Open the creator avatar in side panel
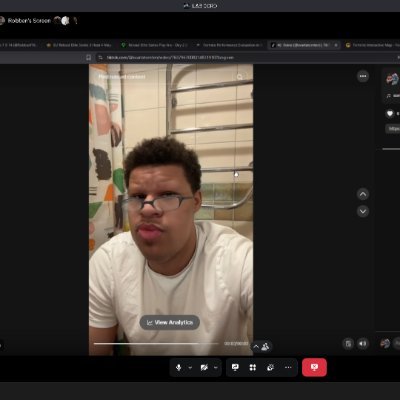This screenshot has width=400, height=400. coord(392,79)
